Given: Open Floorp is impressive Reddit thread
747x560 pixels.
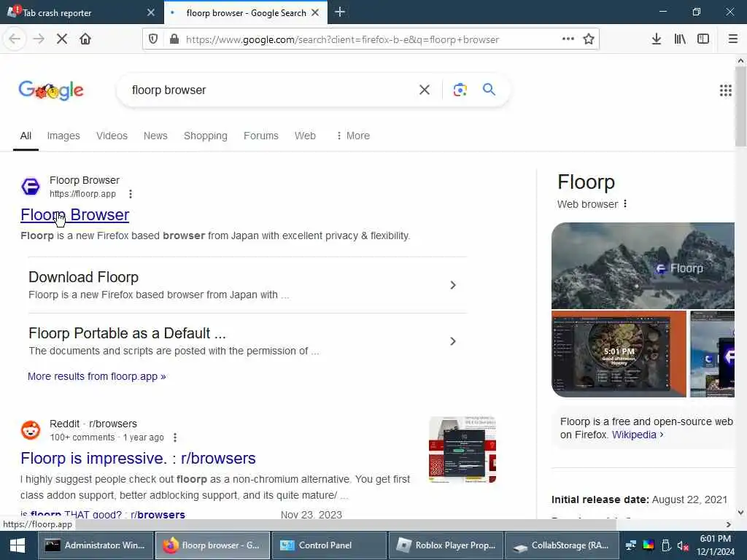Looking at the screenshot, I should (138, 458).
